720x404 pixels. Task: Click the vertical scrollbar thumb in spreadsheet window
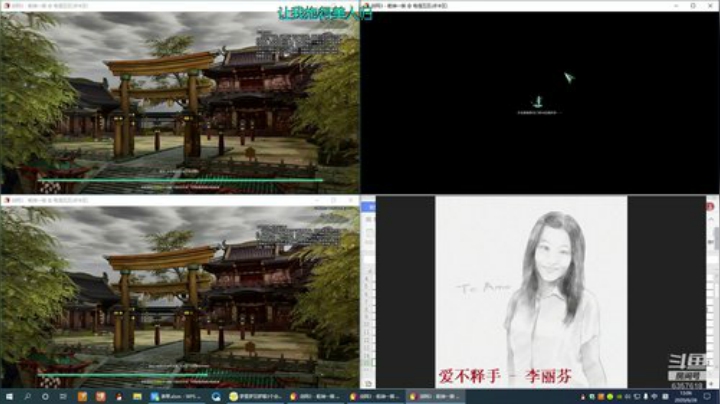coord(717,239)
